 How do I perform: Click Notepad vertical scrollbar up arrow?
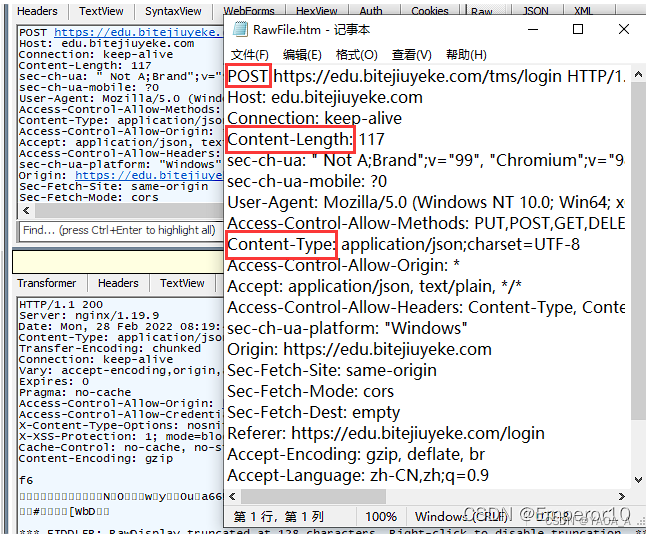(x=638, y=75)
